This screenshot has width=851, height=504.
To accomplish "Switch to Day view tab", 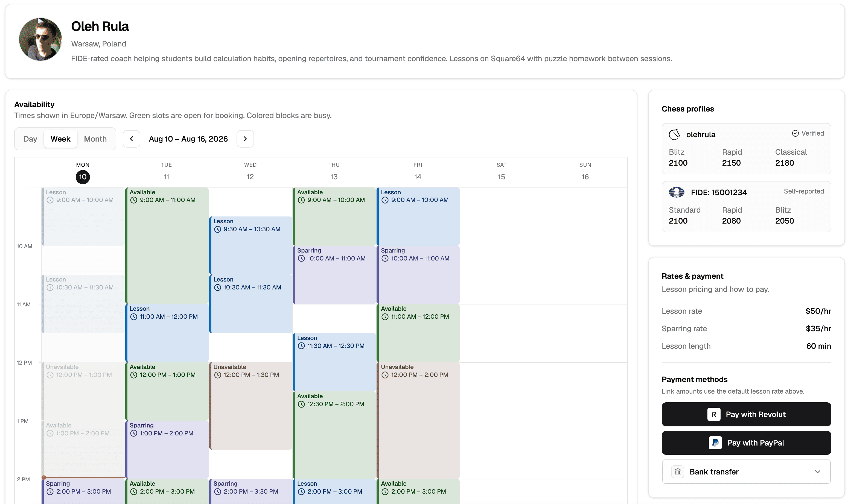I will [30, 139].
